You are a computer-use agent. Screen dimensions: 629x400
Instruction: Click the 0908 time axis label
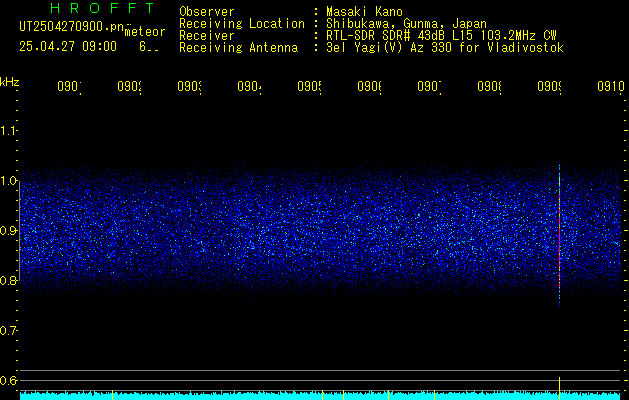click(489, 86)
